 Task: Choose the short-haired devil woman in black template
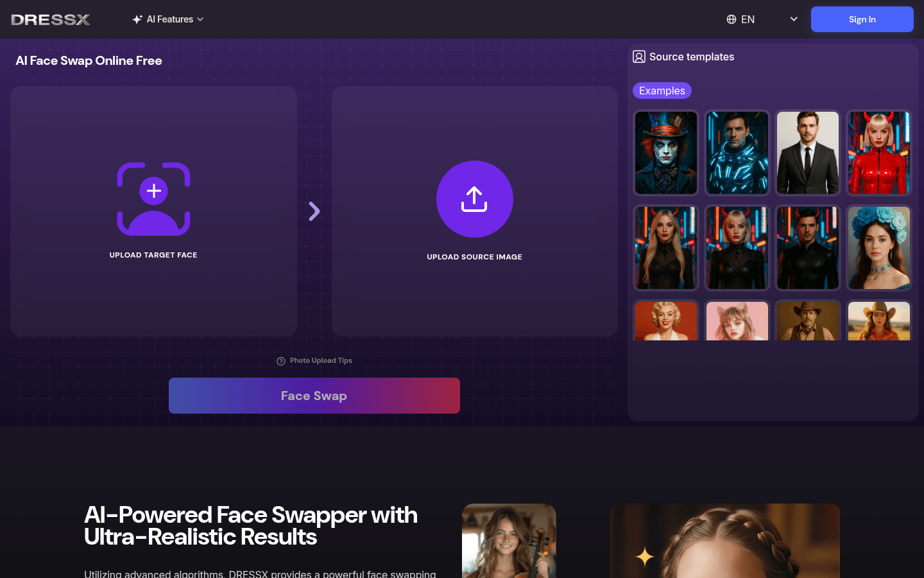[737, 248]
